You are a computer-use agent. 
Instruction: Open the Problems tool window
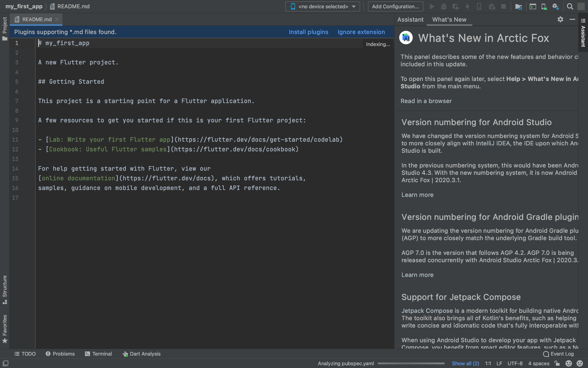pos(60,354)
